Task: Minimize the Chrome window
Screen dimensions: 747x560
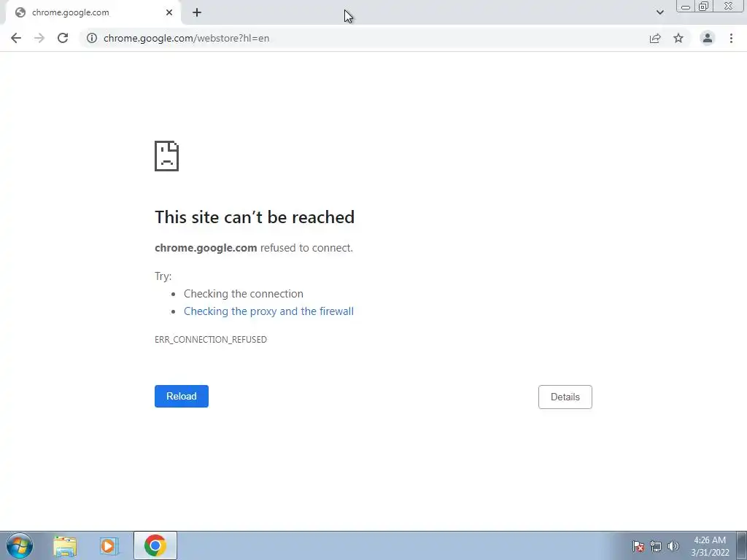Action: coord(686,6)
